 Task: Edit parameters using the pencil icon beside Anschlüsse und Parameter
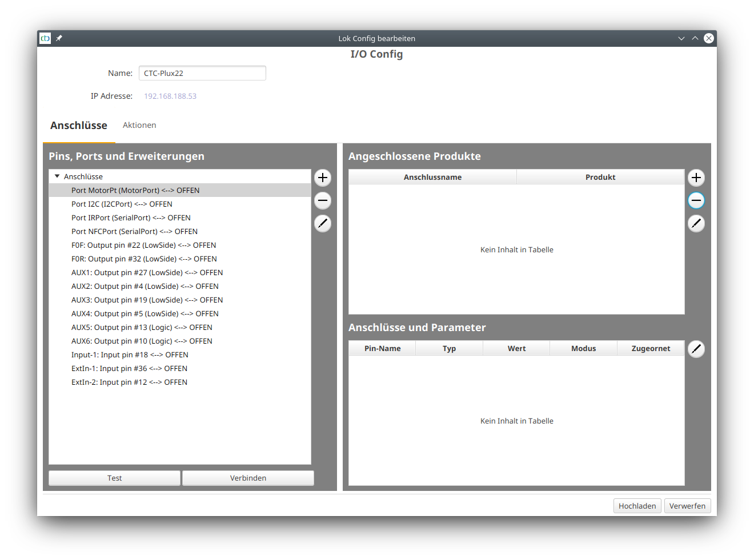[696, 349]
